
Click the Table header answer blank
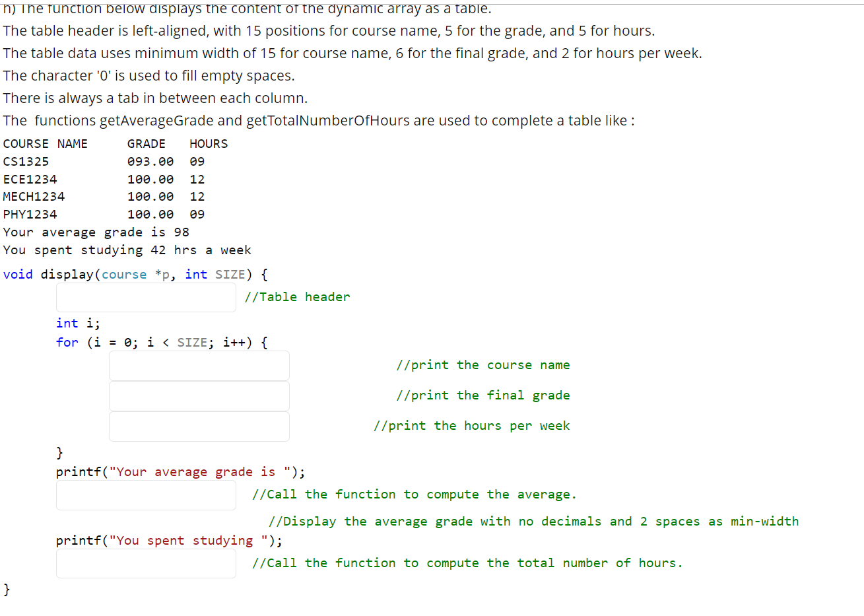pos(145,298)
